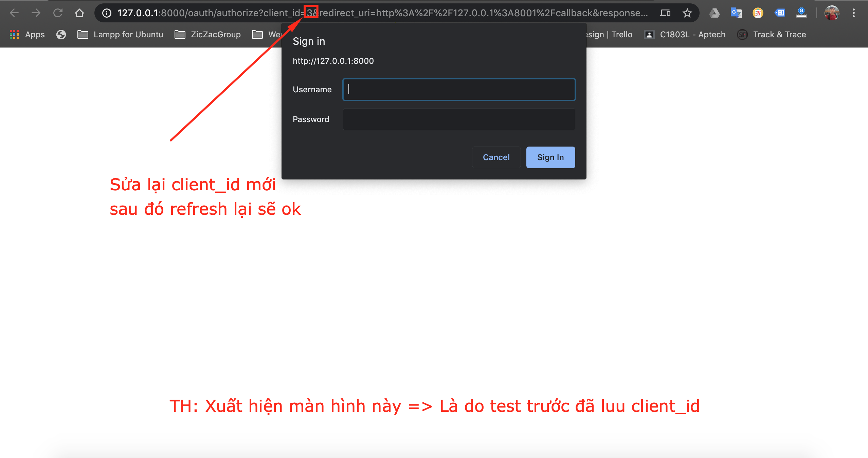This screenshot has width=868, height=458.
Task: Click the browser Forward arrow
Action: [36, 13]
